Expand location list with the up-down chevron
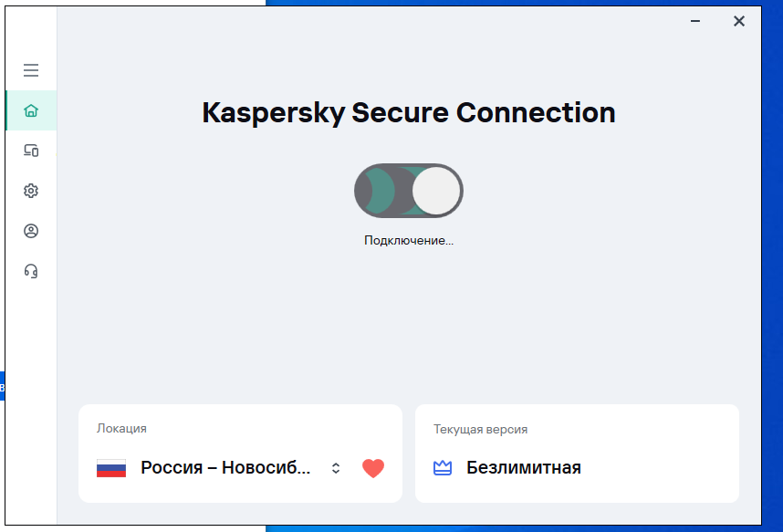 pyautogui.click(x=336, y=468)
